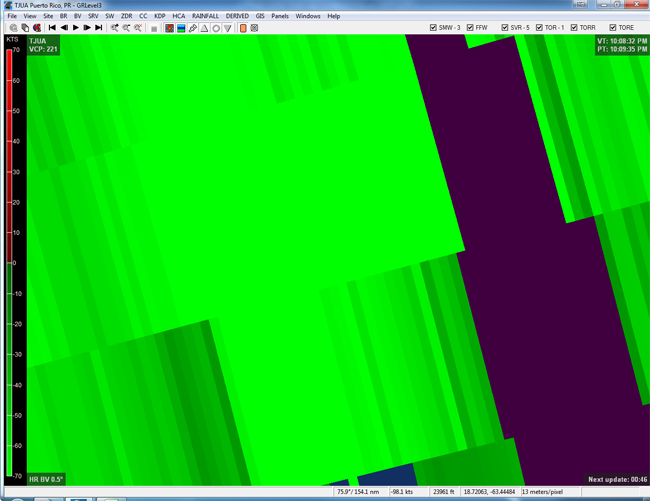The width and height of the screenshot is (650, 501).
Task: Click the orange panel icon in toolbar
Action: [x=243, y=28]
